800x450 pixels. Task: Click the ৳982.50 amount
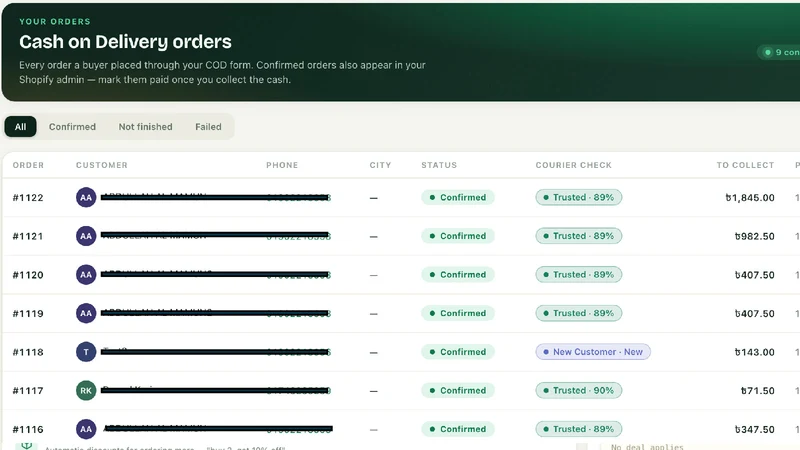tap(755, 236)
